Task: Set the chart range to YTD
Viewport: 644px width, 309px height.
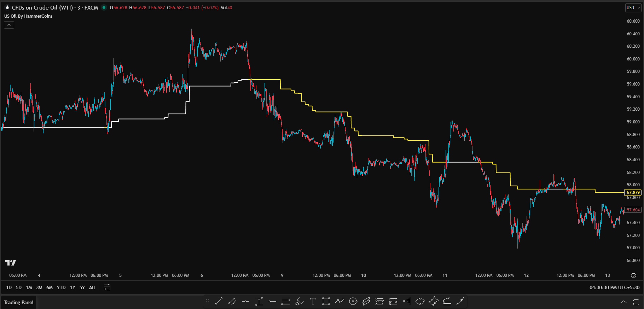Action: [x=61, y=287]
